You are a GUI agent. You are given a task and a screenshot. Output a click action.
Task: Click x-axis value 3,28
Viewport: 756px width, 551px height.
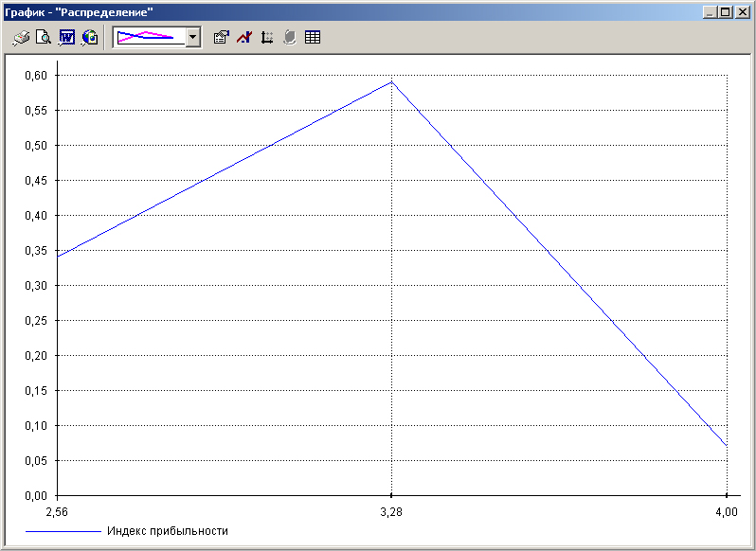pos(391,511)
